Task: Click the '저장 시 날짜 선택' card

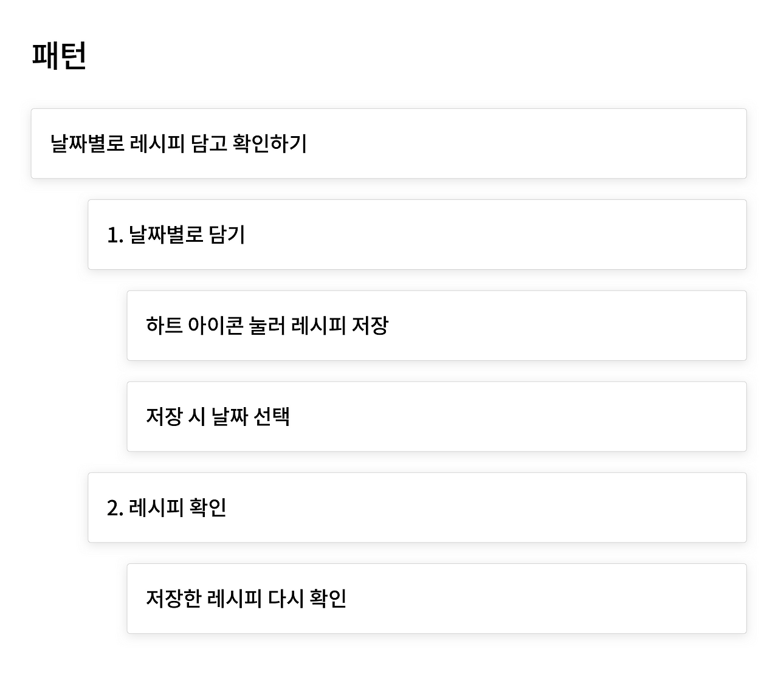Action: click(436, 417)
